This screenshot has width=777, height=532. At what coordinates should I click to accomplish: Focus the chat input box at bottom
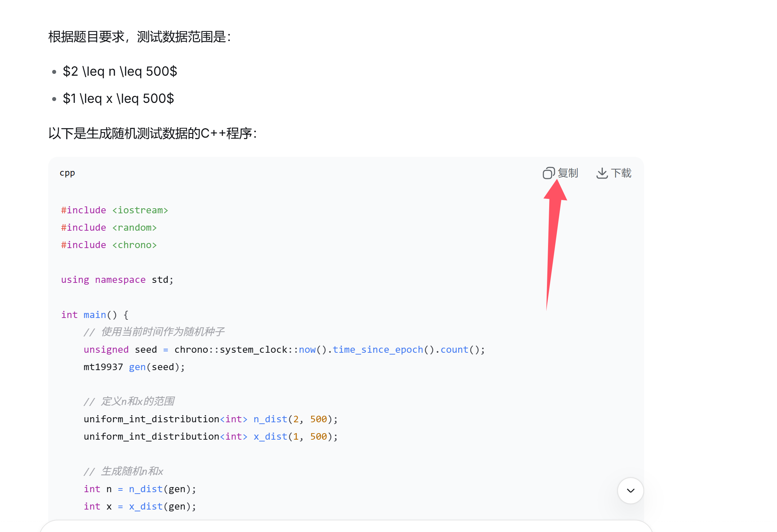346,527
